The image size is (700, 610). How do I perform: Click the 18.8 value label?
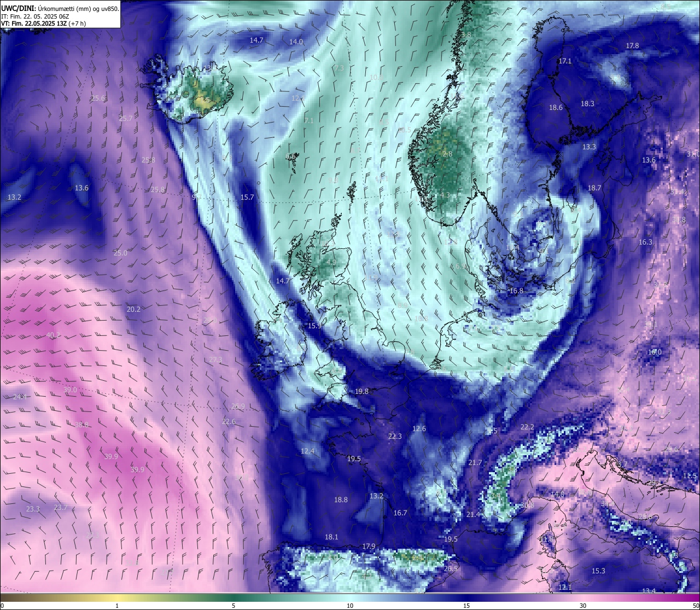click(x=341, y=499)
